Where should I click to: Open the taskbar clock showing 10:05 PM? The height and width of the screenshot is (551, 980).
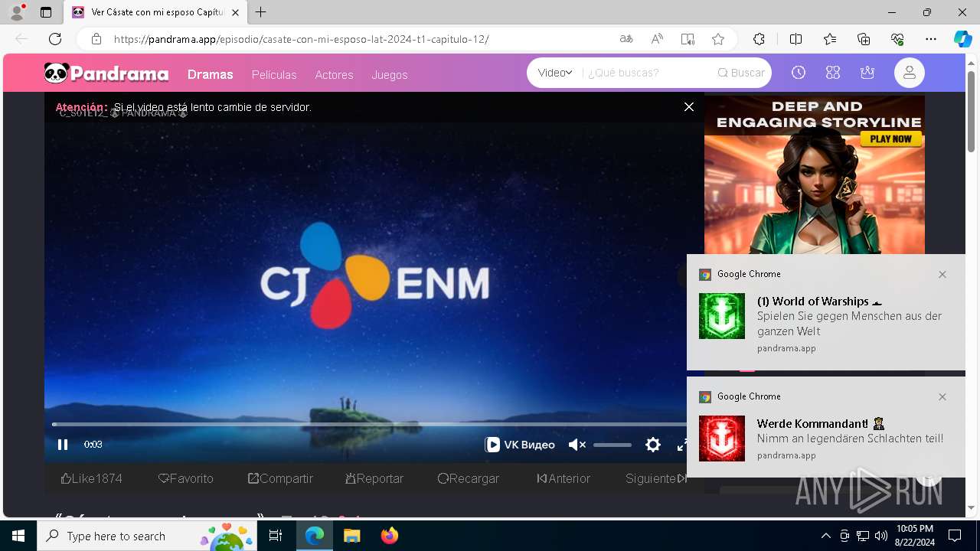click(914, 536)
